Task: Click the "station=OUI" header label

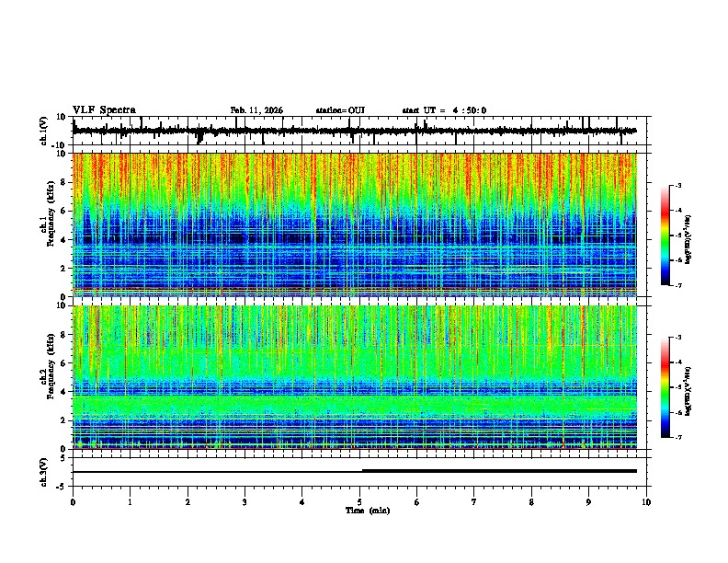Action: (340, 110)
